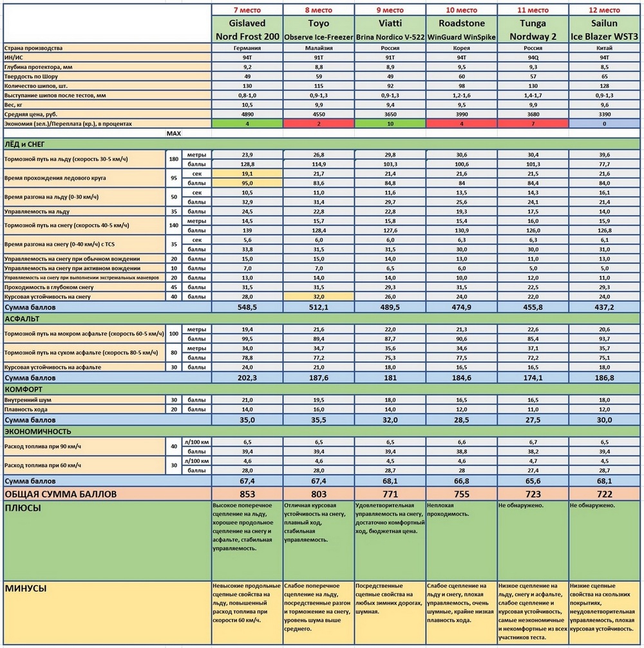Select the 'Страна производства' row label

pyautogui.click(x=107, y=48)
